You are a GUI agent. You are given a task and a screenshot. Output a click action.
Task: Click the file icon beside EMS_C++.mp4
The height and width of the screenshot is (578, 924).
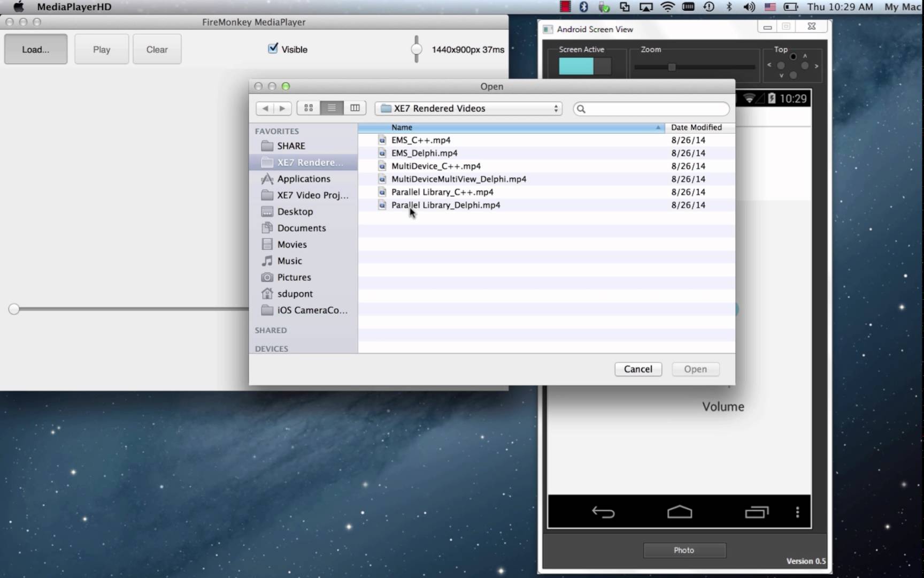pos(382,140)
